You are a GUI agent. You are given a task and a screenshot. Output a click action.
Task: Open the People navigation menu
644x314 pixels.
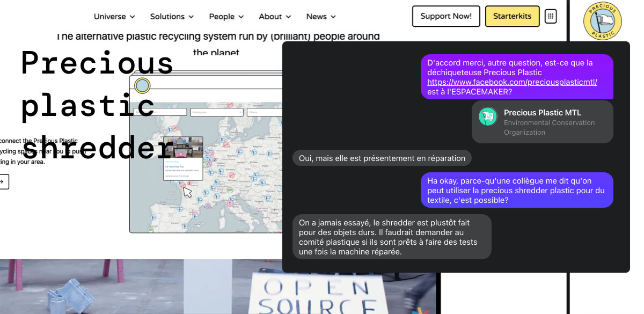coord(226,17)
